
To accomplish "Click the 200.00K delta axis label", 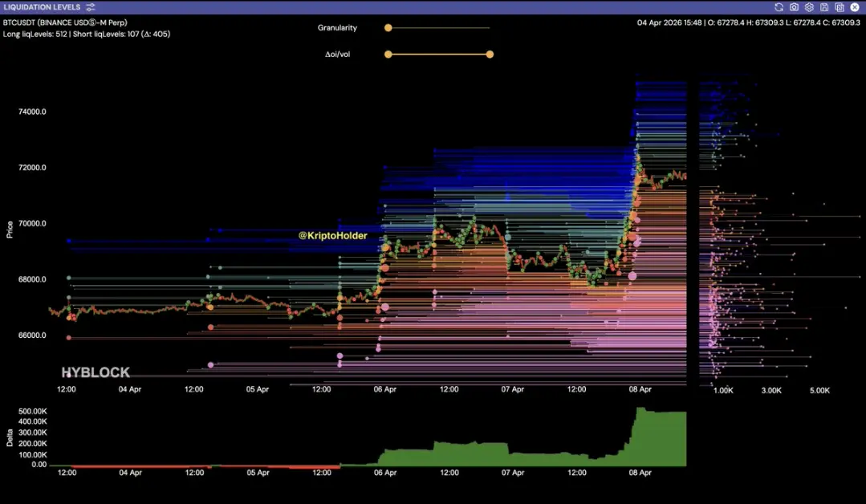I will 33,444.
